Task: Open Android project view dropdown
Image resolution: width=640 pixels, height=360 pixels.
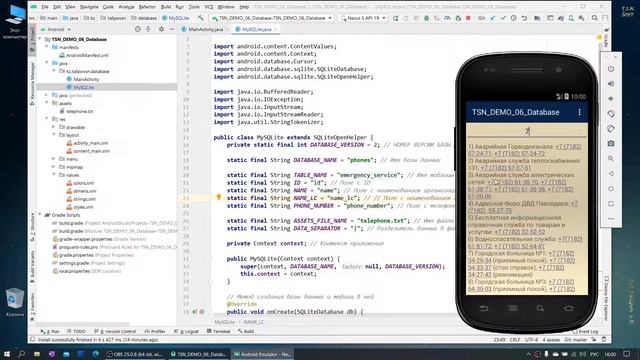Action: [56, 29]
